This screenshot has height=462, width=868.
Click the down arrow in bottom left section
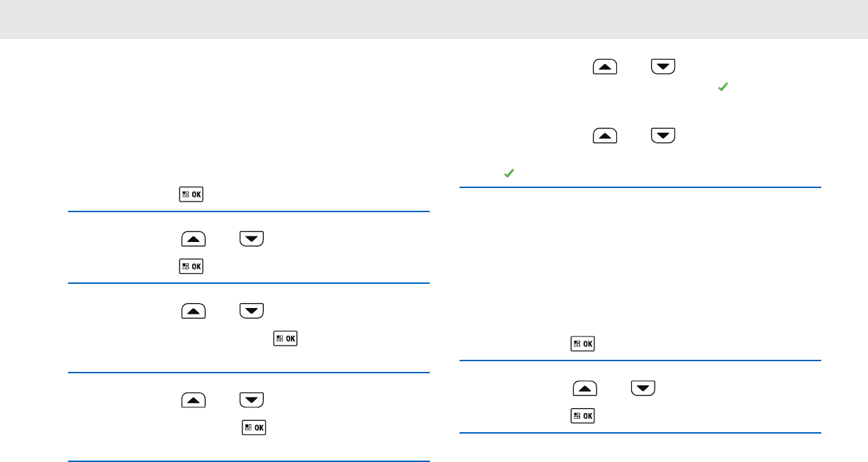tap(251, 400)
